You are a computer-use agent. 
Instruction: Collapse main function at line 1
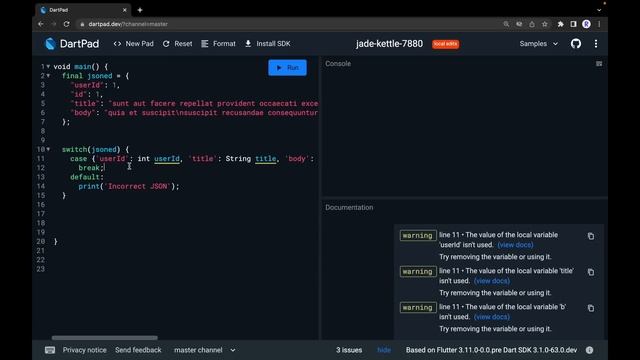click(x=48, y=66)
